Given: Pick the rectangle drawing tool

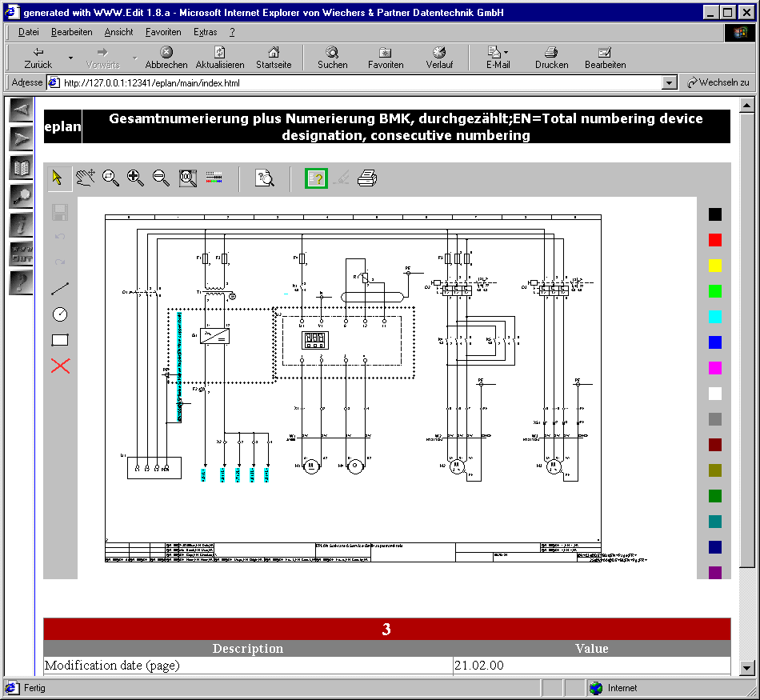Looking at the screenshot, I should [60, 340].
